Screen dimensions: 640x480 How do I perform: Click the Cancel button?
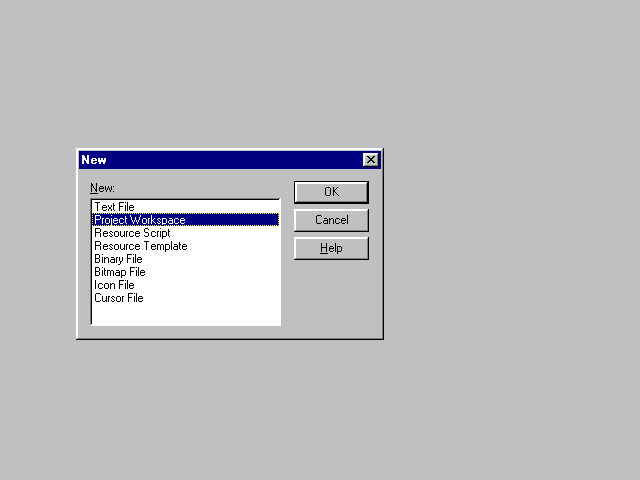pyautogui.click(x=331, y=220)
